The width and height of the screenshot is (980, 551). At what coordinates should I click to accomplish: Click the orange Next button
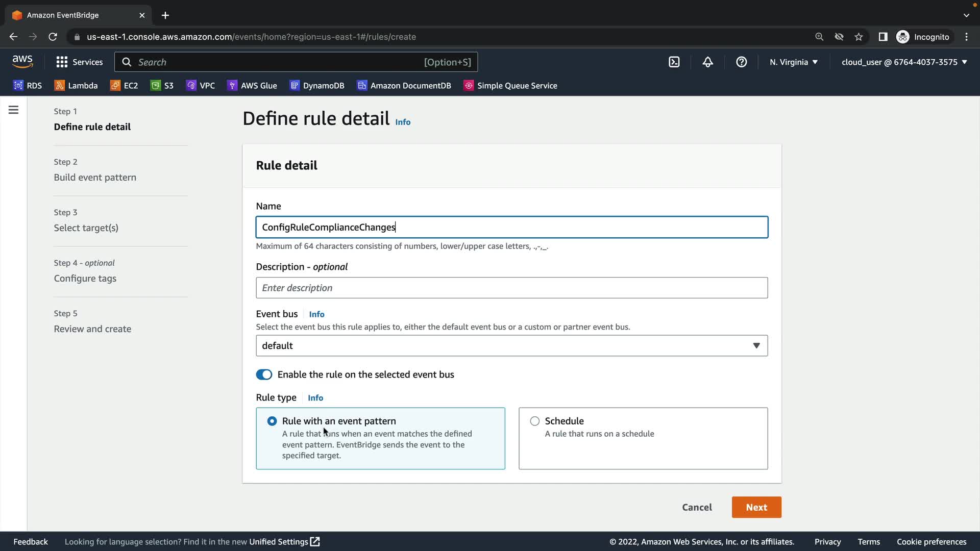coord(756,507)
